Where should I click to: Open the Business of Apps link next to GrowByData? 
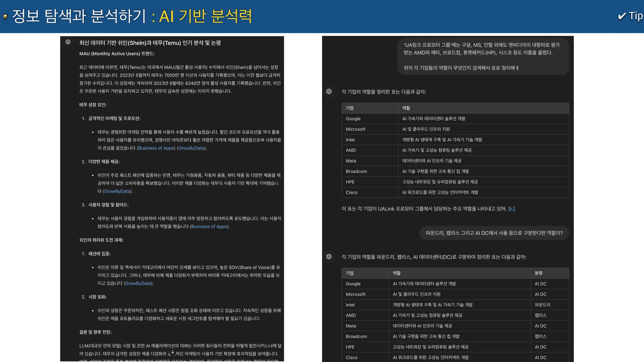[x=156, y=148]
